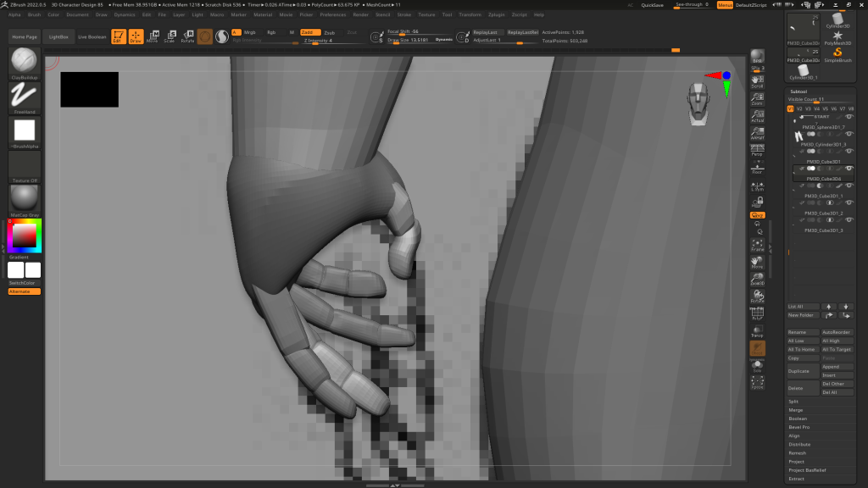This screenshot has width=868, height=488.
Task: Select the ClayBuildup brush thumbnail
Action: point(24,62)
